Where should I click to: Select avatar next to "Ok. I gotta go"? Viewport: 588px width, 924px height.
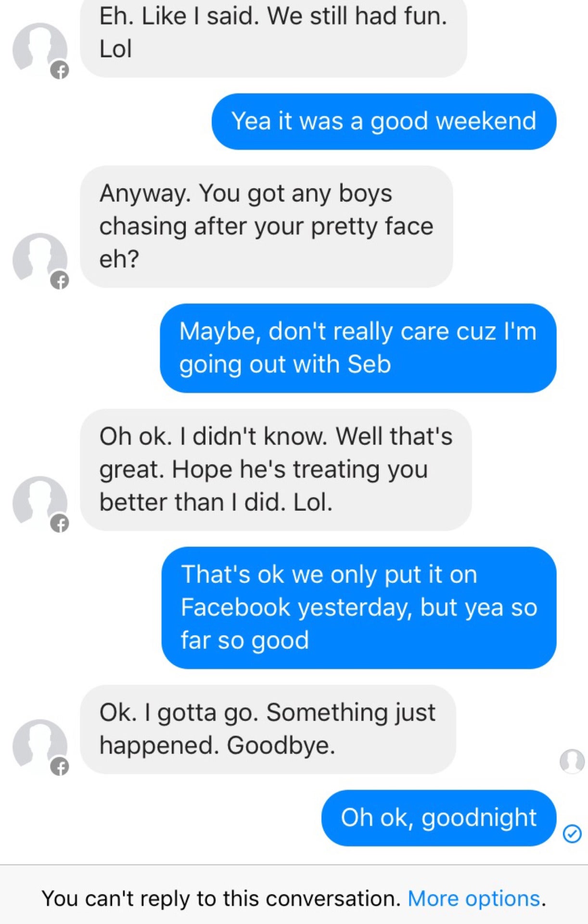tap(39, 744)
